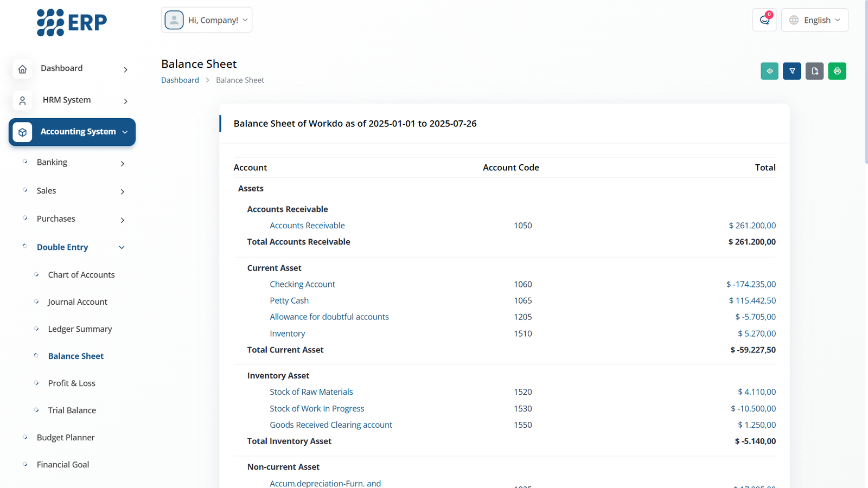The height and width of the screenshot is (488, 868).
Task: Click the HRM System person icon
Action: coord(22,100)
